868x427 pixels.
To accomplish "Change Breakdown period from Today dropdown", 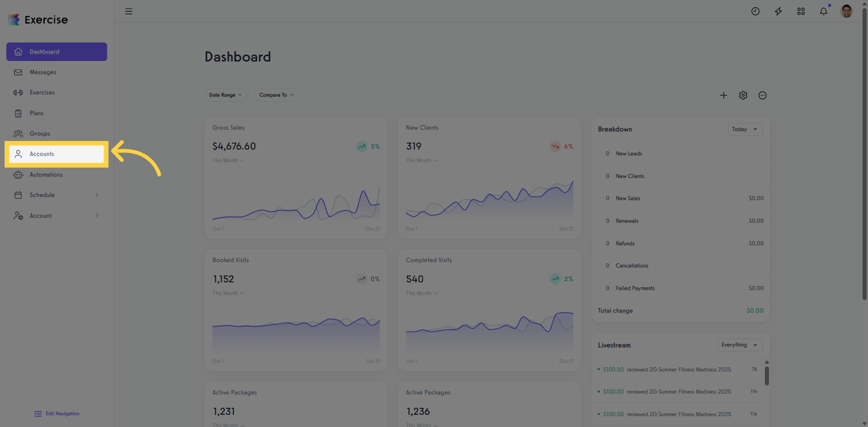I will click(x=745, y=129).
